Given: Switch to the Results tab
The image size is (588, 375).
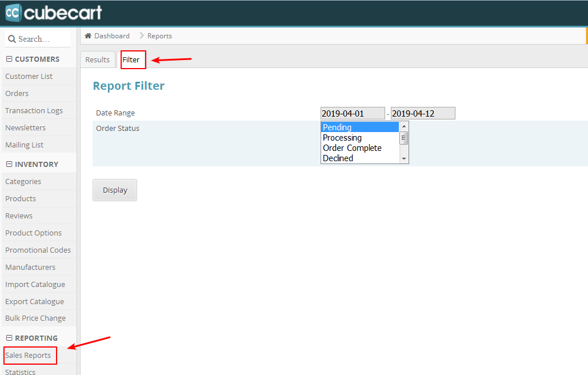Looking at the screenshot, I should 97,59.
